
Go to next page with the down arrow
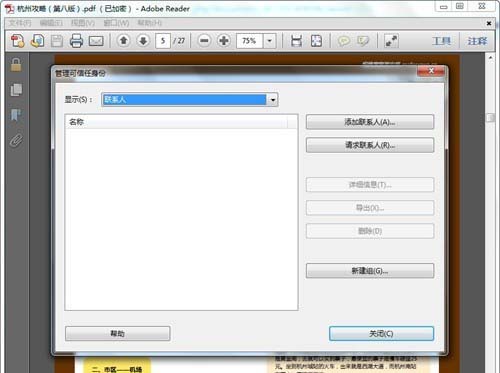(x=143, y=41)
